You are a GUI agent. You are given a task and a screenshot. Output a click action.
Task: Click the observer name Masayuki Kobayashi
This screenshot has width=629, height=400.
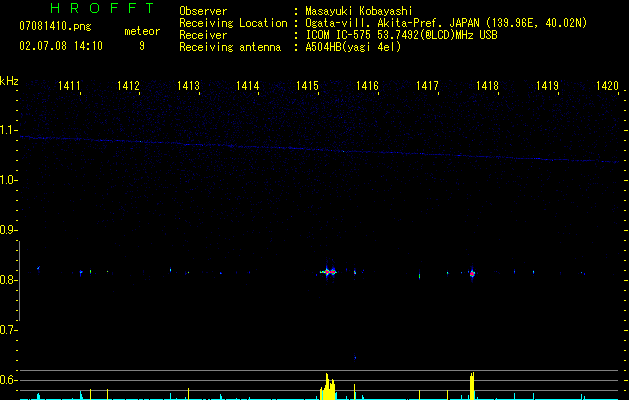359,11
